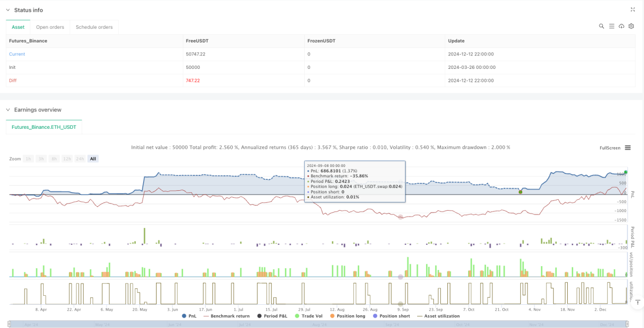Switch to the Schedule orders tab
Viewport: 644px width, 328px height.
point(94,27)
